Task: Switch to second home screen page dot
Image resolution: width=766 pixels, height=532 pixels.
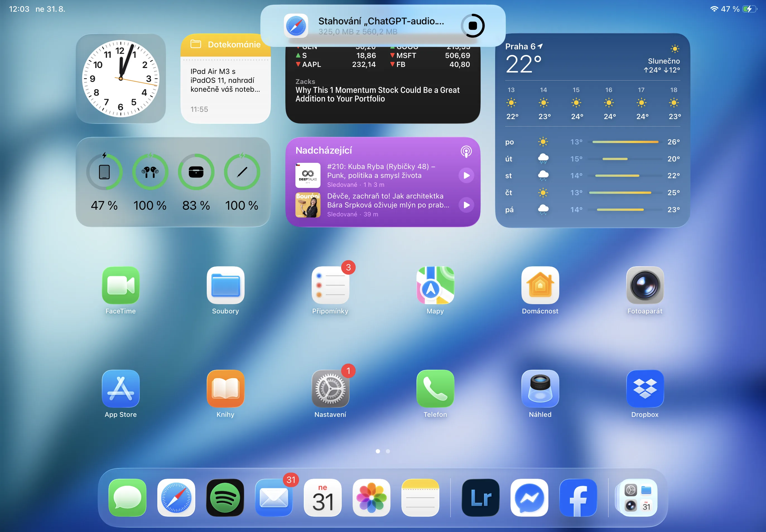Action: 388,451
